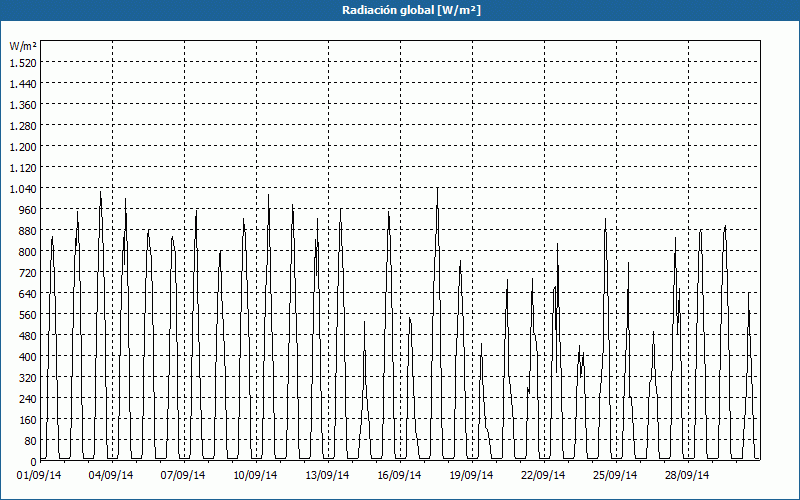Click the 19/09/14 date label
Image resolution: width=800 pixels, height=500 pixels.
(x=471, y=475)
